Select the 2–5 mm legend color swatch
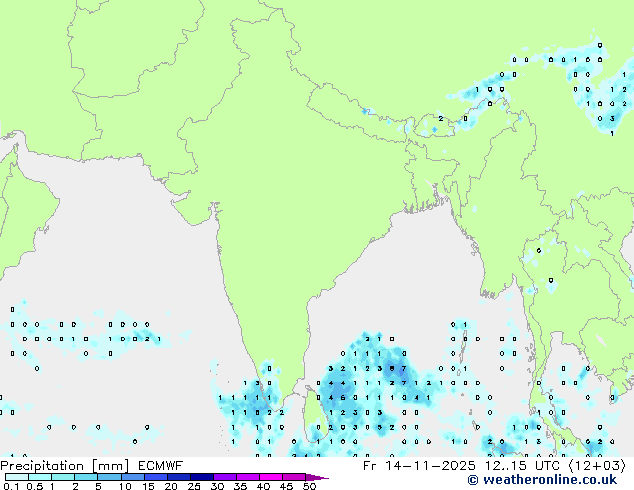Screen dimensions: 634x490 click(86, 477)
